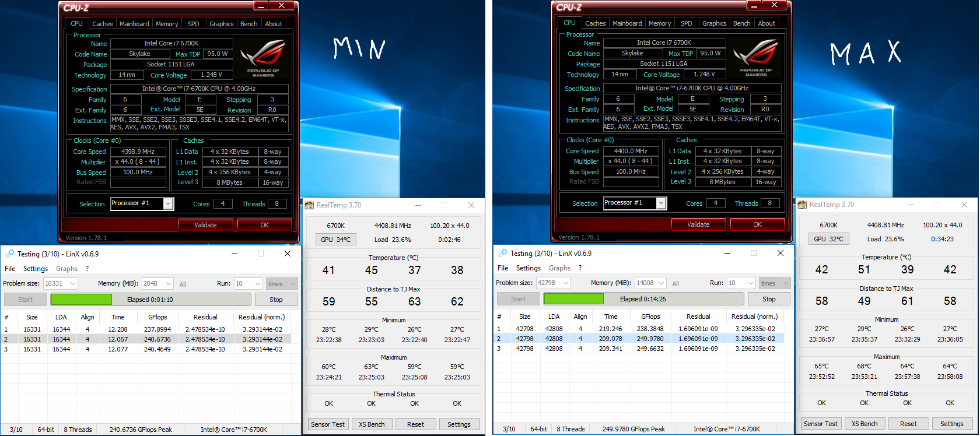Expand the 'times' dropdown in LinX elapsed 0:01:10
The image size is (980, 436).
click(282, 284)
